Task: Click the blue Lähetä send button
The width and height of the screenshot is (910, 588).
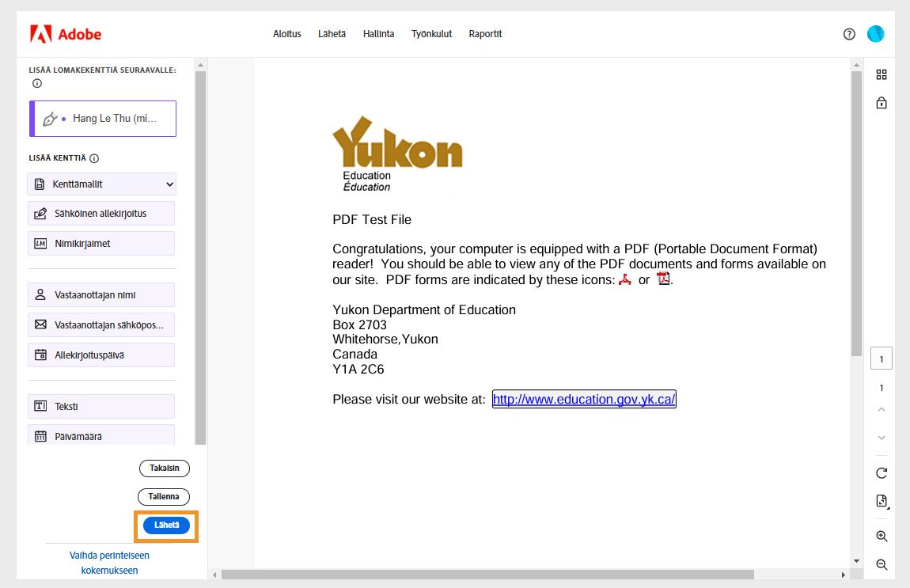Action: 166,525
